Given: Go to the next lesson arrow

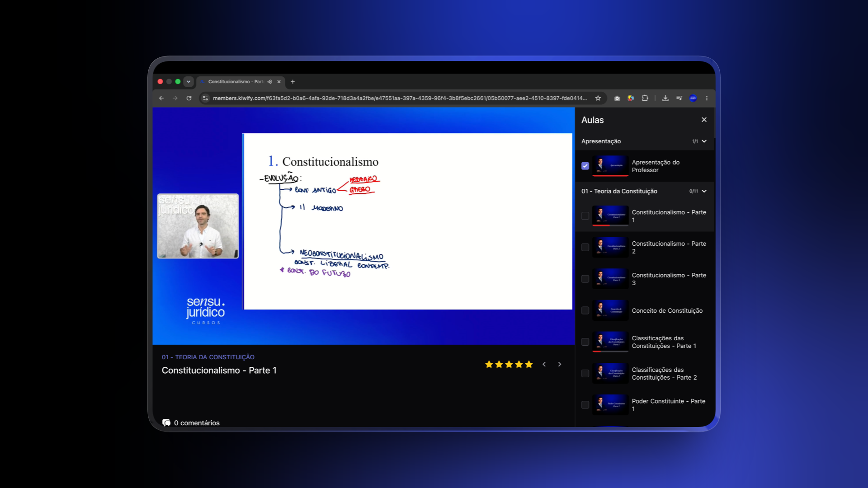Looking at the screenshot, I should pos(560,364).
